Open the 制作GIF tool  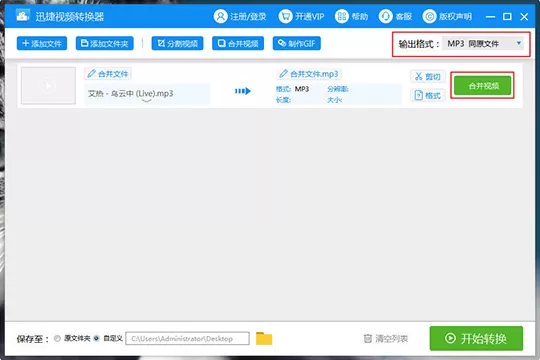pos(297,43)
